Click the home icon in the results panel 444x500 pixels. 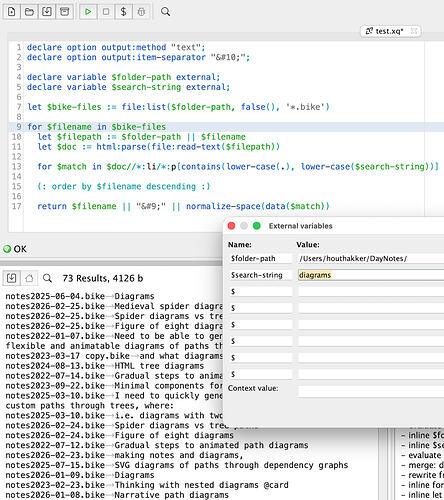tap(29, 278)
